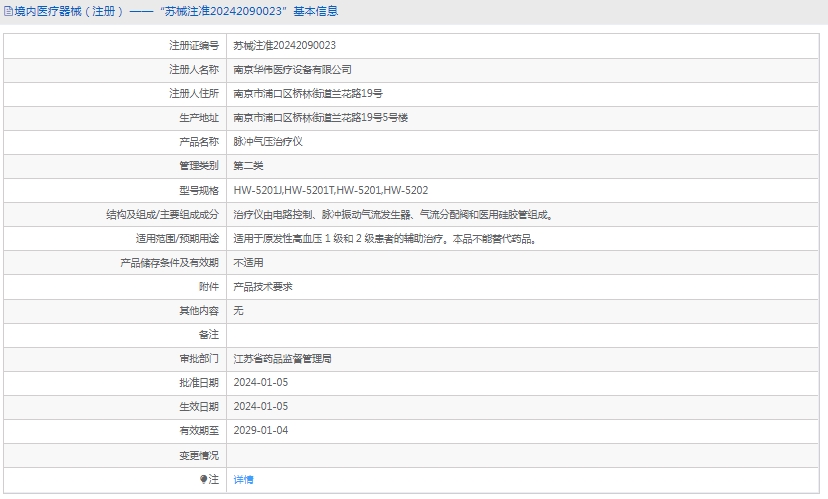
Task: Click the product name 脉冲气压治疗仪
Action: tap(267, 142)
